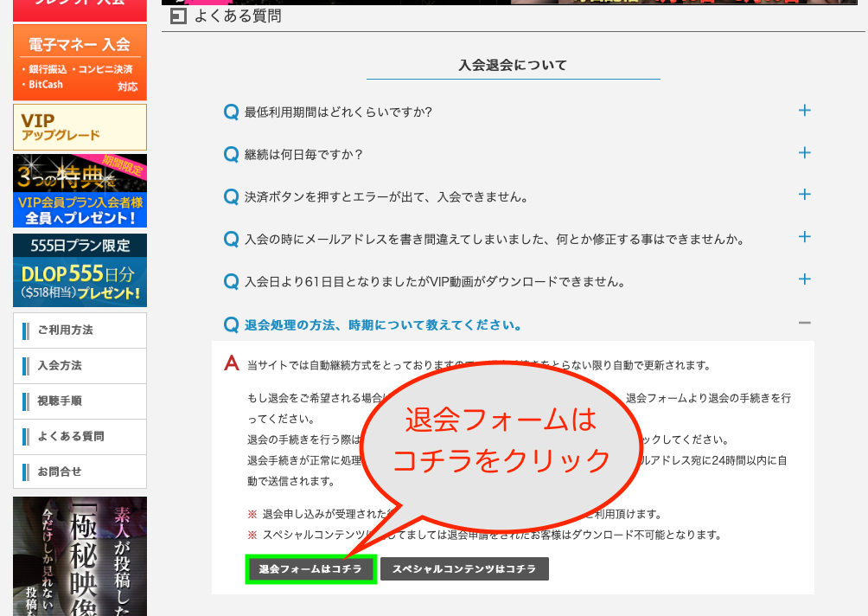Click the 退会フォームはコチラ button

(x=311, y=569)
